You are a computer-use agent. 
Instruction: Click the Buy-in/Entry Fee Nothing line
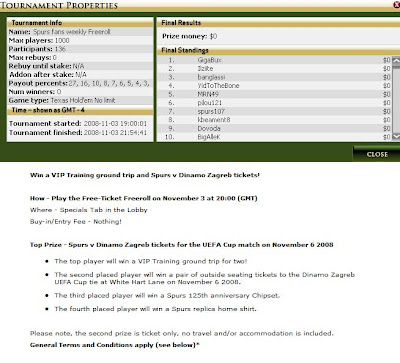(76, 222)
